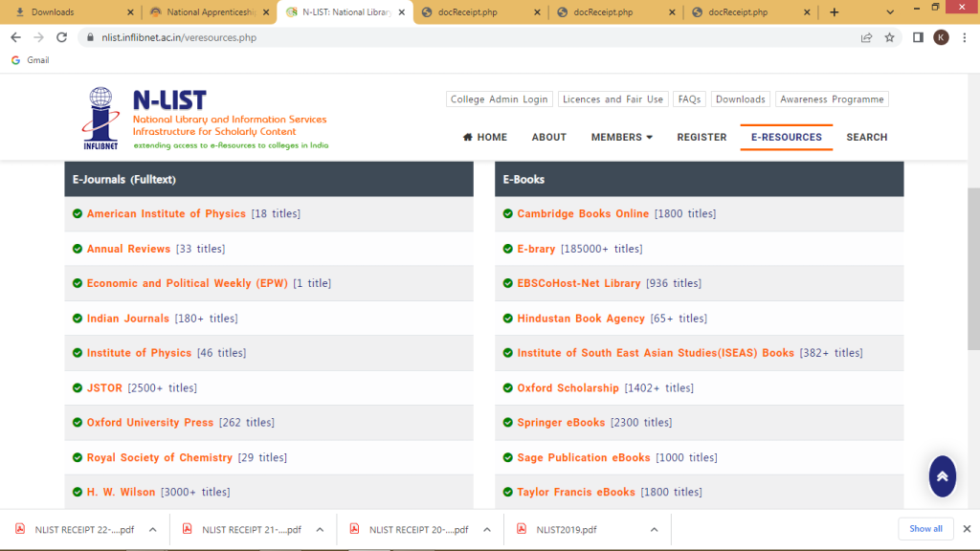The width and height of the screenshot is (980, 551).
Task: Select the E-RESOURCES nav item
Action: pyautogui.click(x=787, y=137)
